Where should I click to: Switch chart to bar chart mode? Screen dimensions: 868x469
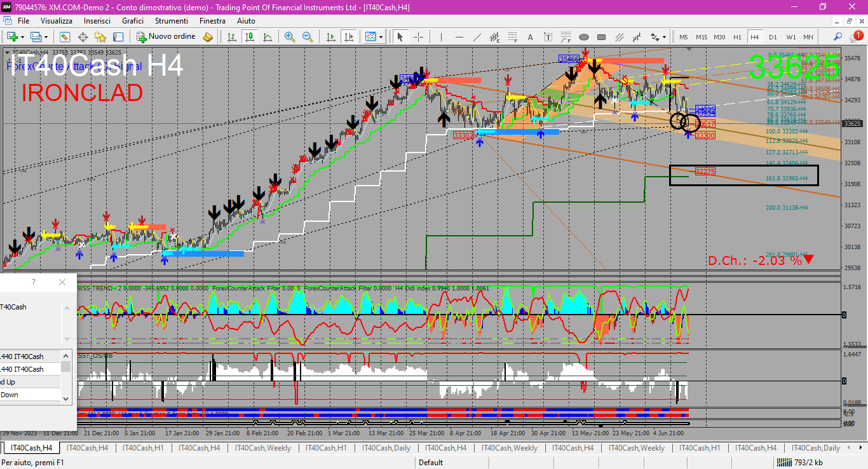(x=232, y=37)
